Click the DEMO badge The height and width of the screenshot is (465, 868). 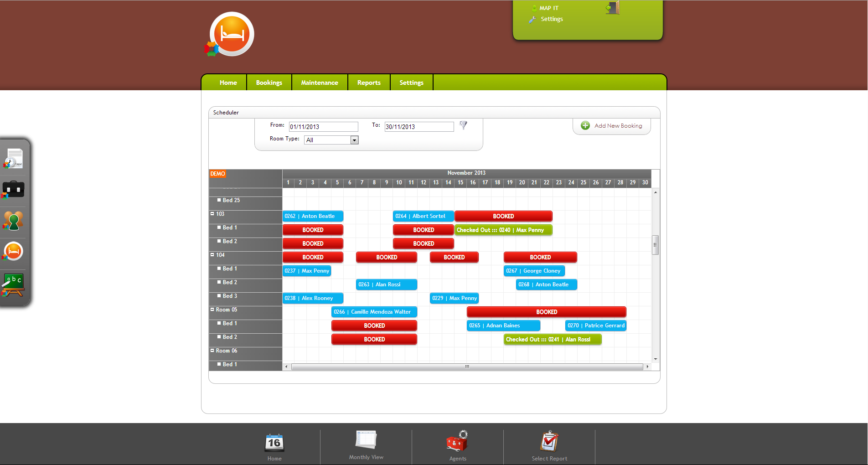point(217,174)
